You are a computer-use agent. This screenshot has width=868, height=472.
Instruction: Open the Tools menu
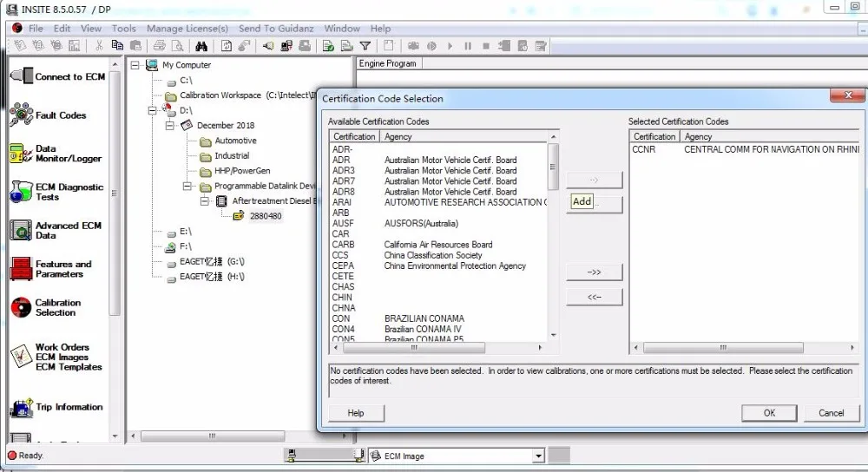(123, 29)
